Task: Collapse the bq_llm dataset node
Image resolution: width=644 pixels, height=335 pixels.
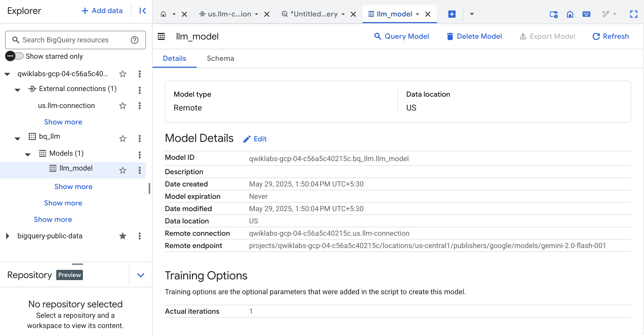Action: tap(17, 139)
